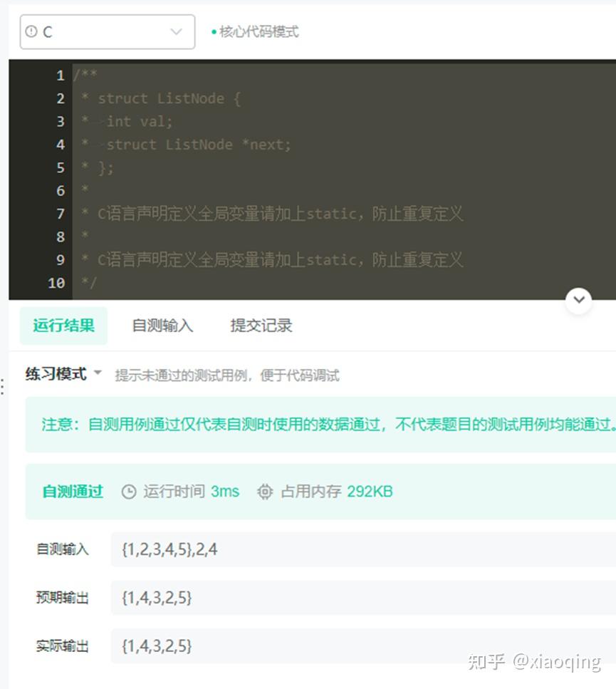Screen dimensions: 616x689
Task: Click the info icon beside C
Action: (31, 31)
